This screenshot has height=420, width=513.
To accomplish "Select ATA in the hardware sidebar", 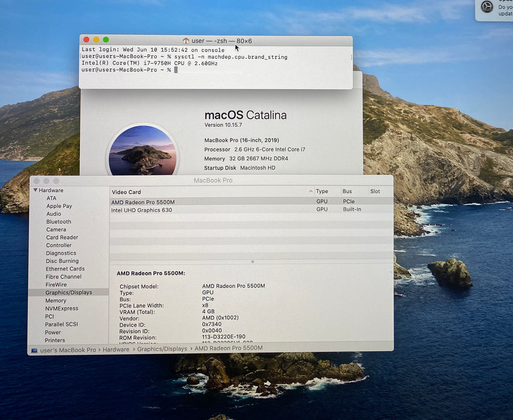I will point(52,198).
